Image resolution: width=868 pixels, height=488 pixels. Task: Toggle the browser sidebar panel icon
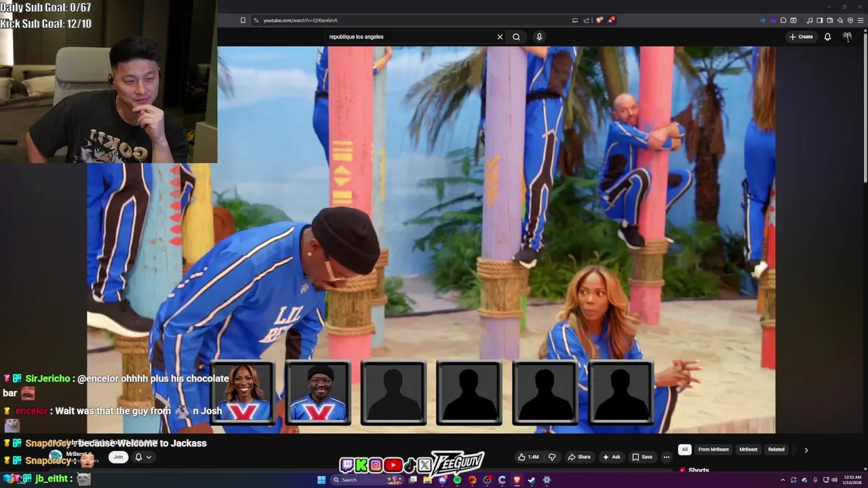[x=820, y=20]
